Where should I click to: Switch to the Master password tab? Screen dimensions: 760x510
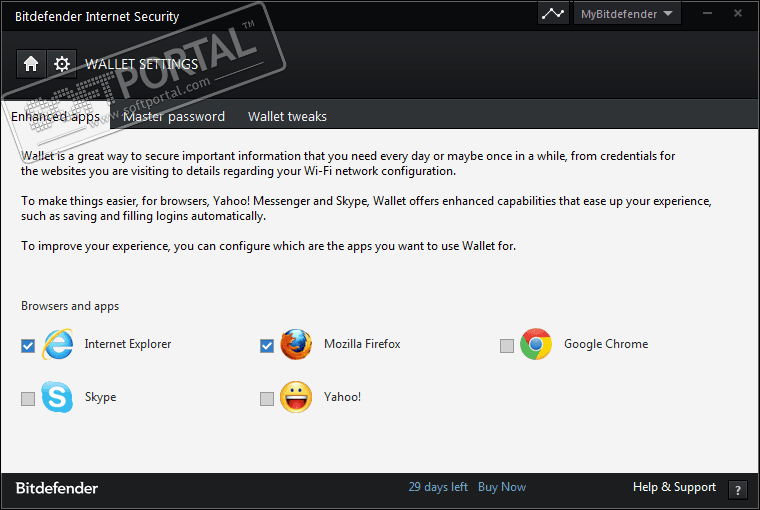[x=174, y=116]
